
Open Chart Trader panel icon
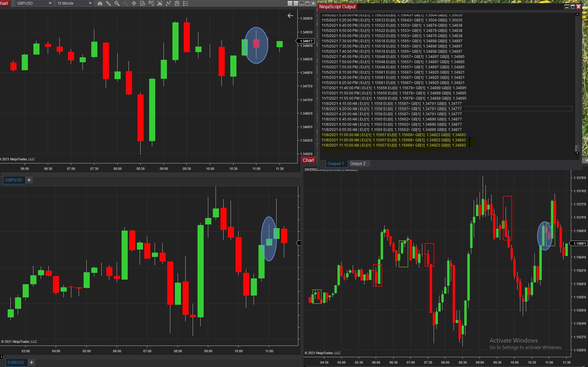[151, 3]
